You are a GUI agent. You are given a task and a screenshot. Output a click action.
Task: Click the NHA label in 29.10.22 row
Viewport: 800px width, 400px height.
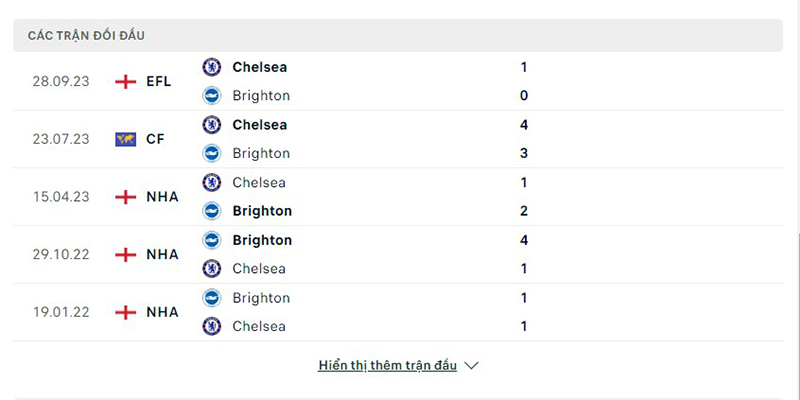point(162,254)
